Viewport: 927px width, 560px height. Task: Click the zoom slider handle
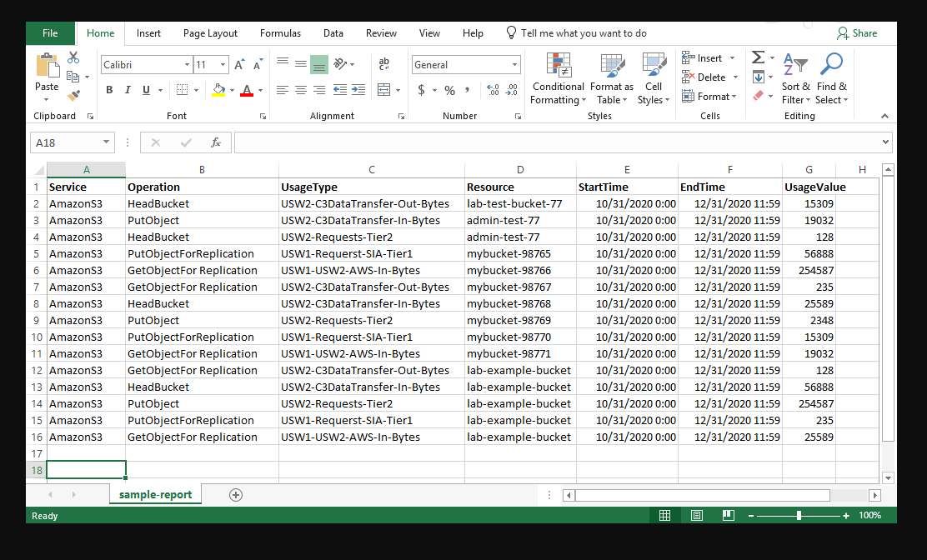(799, 516)
